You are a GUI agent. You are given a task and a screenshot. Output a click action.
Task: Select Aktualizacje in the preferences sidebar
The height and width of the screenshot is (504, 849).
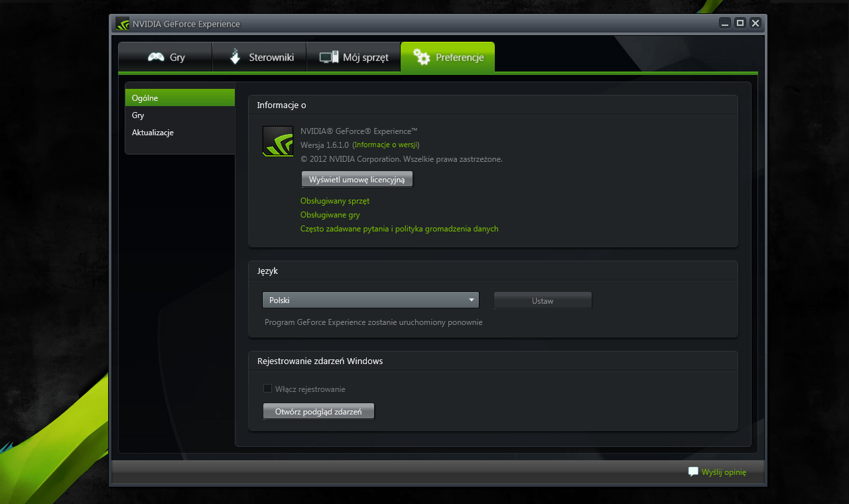click(152, 132)
